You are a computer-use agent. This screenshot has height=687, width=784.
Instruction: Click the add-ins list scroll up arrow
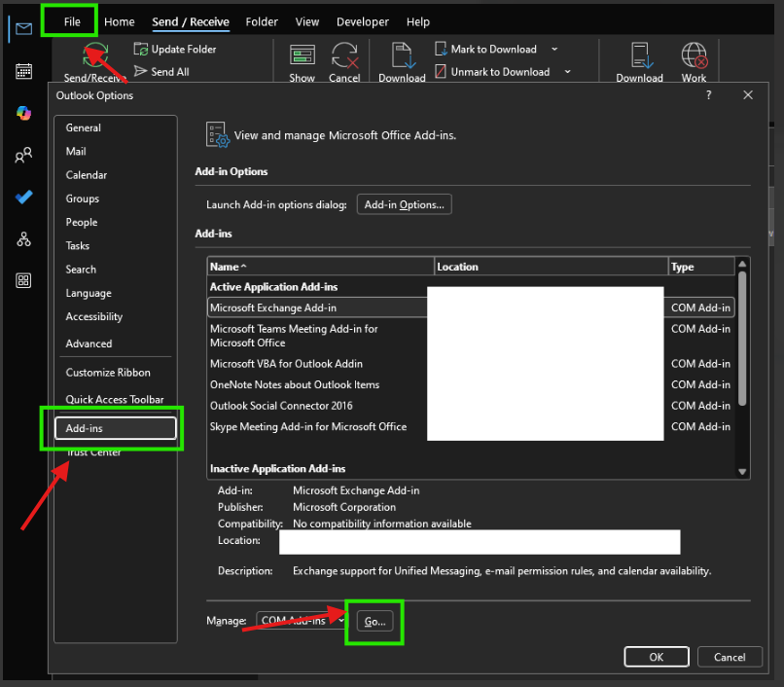[x=742, y=264]
